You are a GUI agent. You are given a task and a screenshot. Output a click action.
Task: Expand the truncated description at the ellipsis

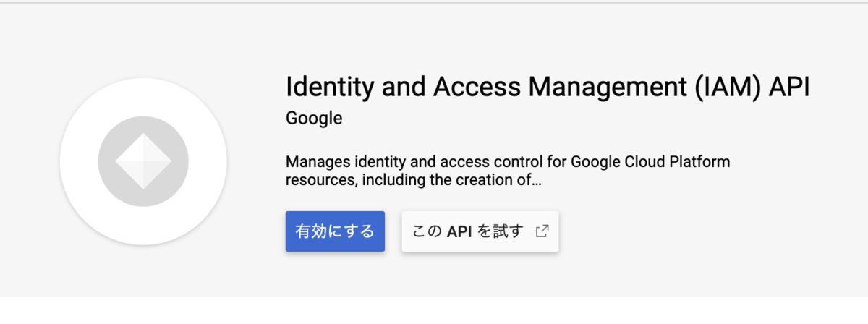(536, 179)
